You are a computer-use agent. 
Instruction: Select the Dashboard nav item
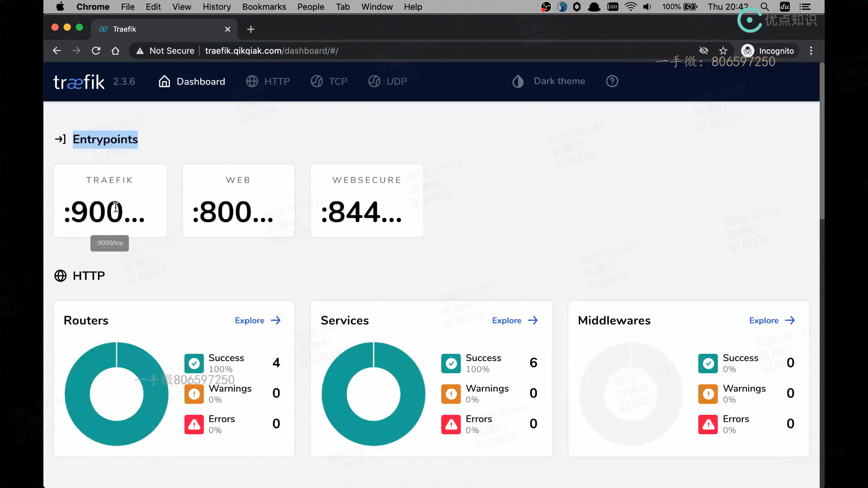(x=192, y=81)
